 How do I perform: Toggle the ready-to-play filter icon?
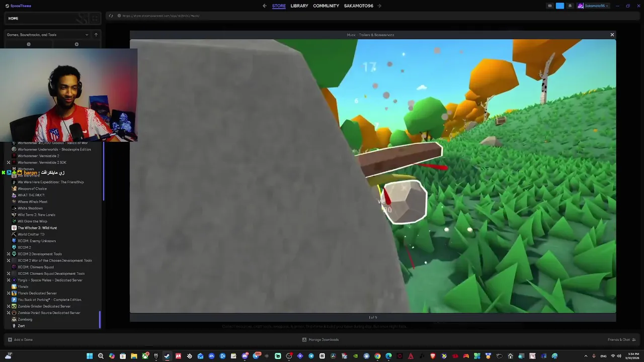[76, 44]
